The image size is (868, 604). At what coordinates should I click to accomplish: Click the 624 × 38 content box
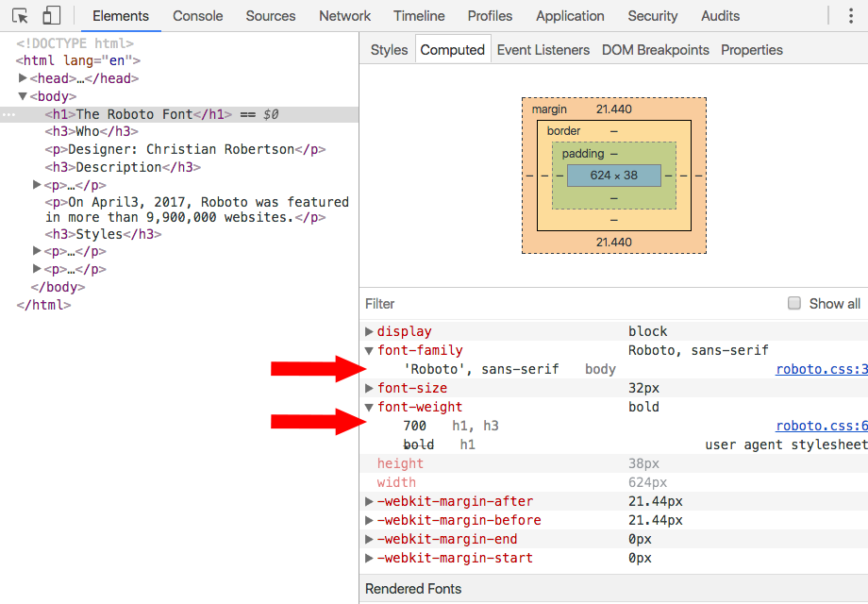click(614, 176)
